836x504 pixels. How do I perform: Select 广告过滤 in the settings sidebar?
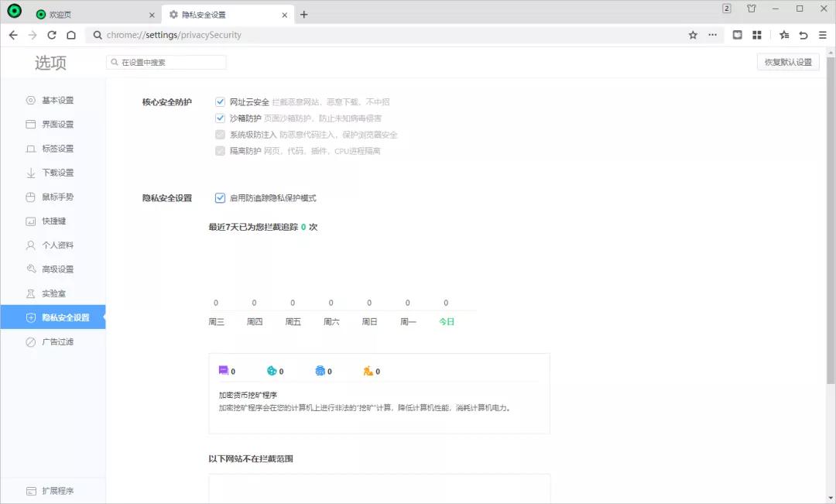[54, 341]
